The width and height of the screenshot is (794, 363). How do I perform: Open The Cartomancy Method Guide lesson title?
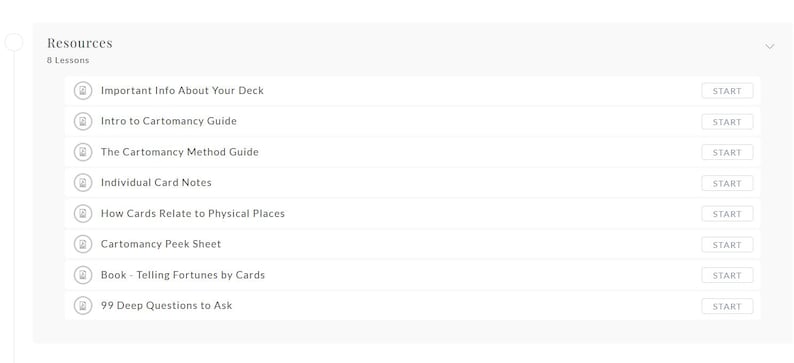click(180, 152)
